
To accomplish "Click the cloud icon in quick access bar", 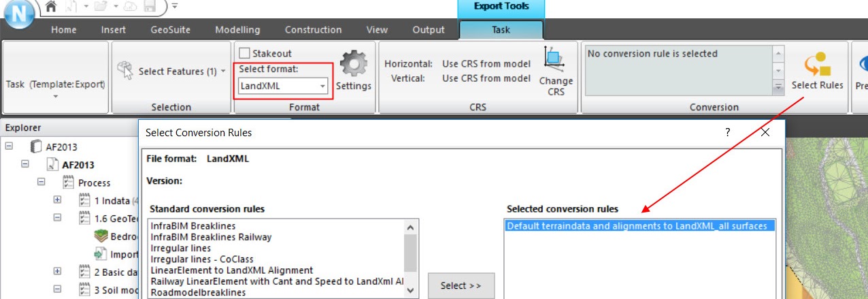I will coord(130,7).
